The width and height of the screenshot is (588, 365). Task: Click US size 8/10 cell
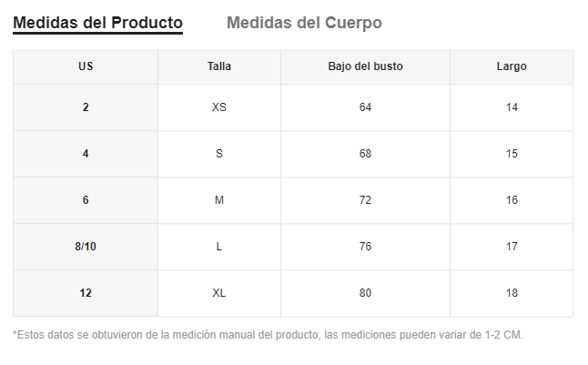[x=86, y=247]
